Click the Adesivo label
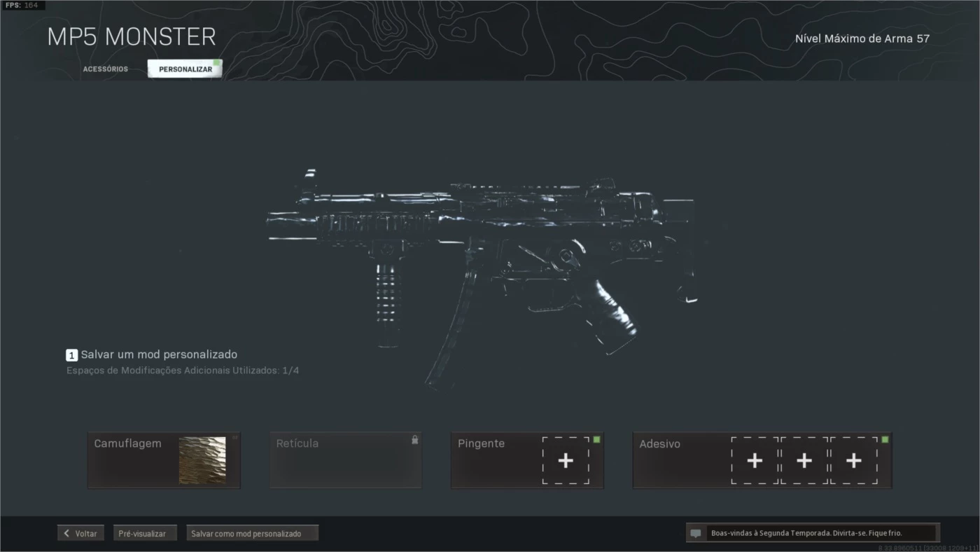Image resolution: width=980 pixels, height=552 pixels. point(659,443)
